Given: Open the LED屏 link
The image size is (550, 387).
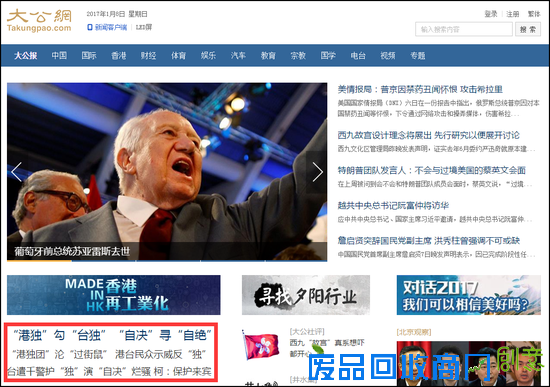Looking at the screenshot, I should point(144,27).
